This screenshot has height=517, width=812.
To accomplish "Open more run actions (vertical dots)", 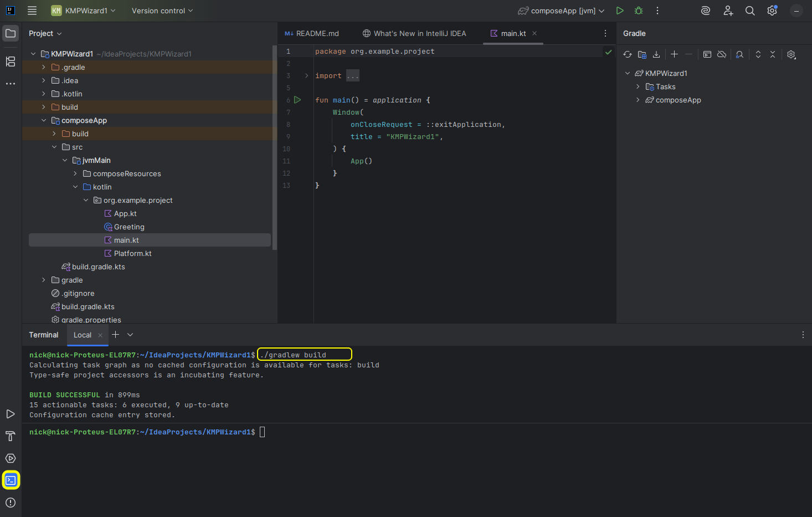I will [x=657, y=11].
